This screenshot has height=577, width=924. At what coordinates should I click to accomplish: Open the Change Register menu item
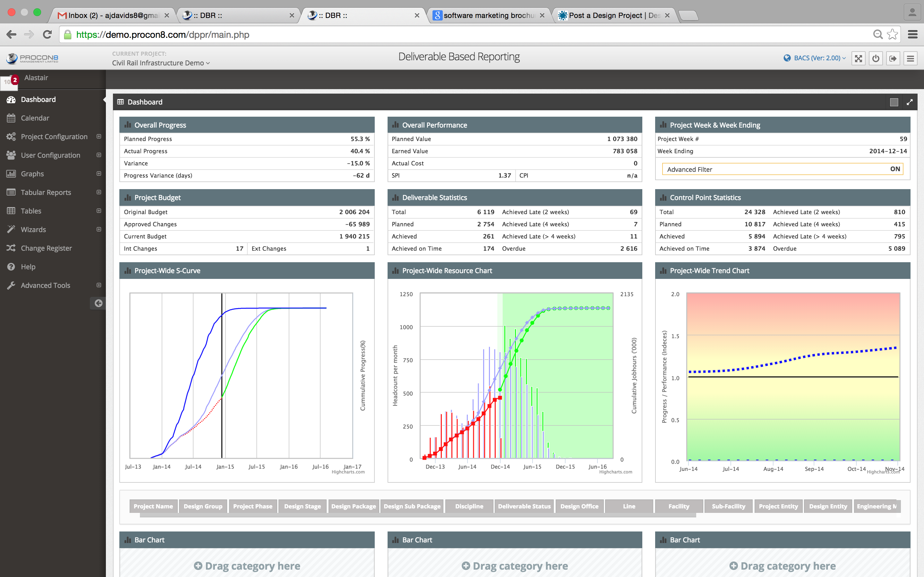pyautogui.click(x=46, y=248)
